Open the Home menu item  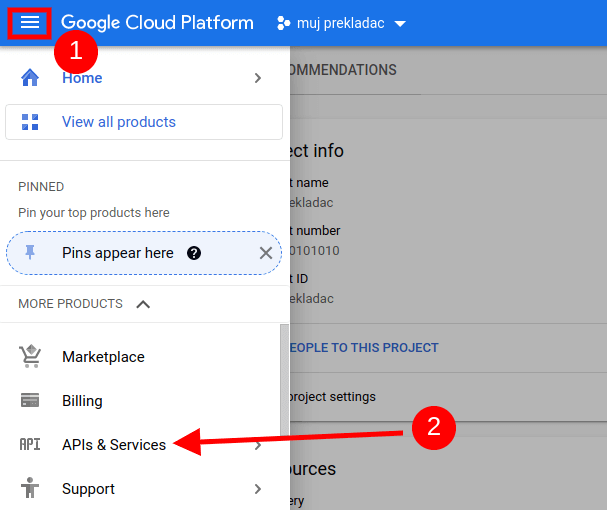144,78
